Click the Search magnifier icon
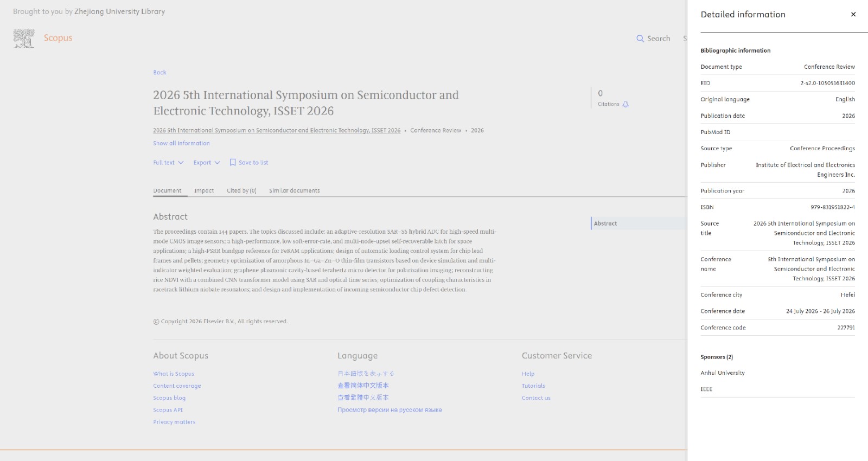The image size is (868, 461). [x=640, y=39]
